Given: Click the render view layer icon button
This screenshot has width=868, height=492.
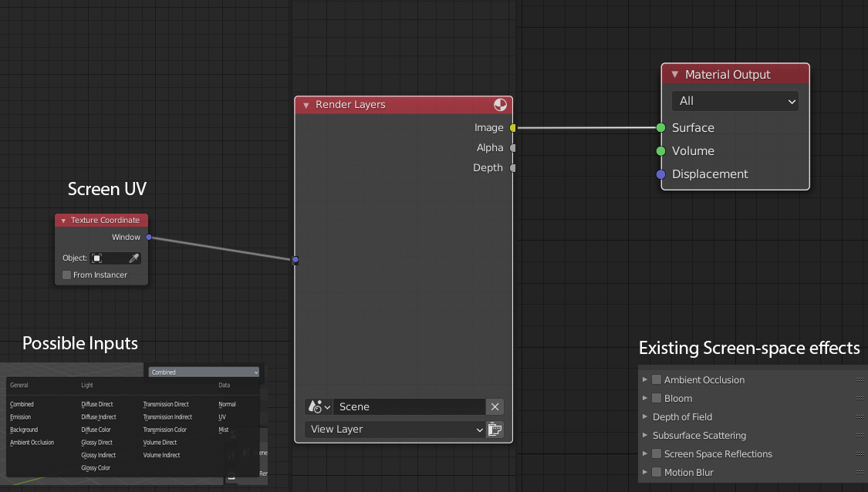Looking at the screenshot, I should coord(495,430).
